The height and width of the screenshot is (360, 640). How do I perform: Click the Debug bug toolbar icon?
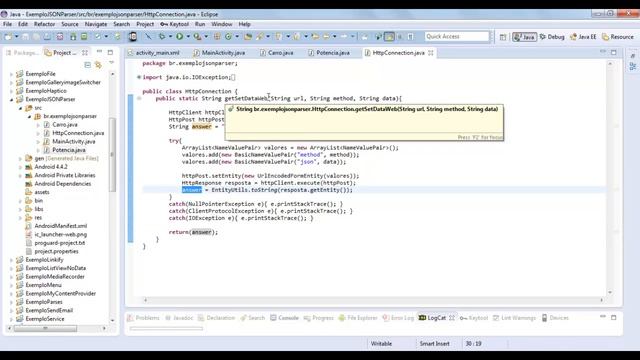(162, 37)
